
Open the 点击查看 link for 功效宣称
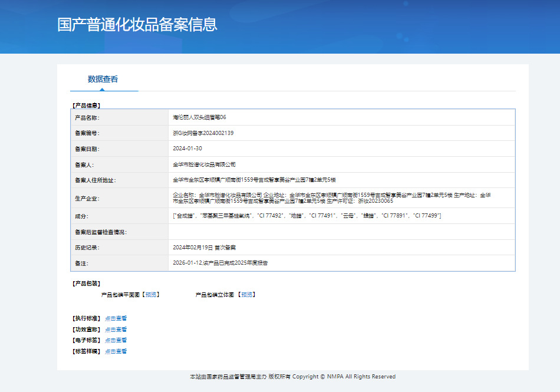tap(116, 330)
